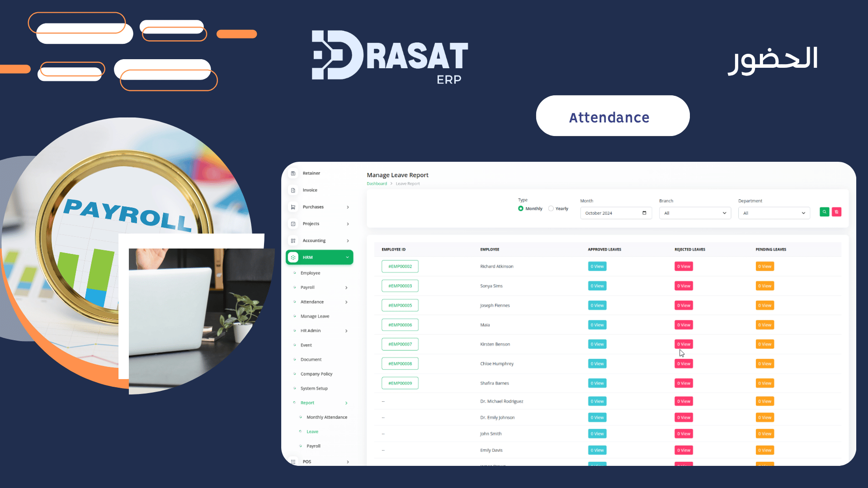Select the Yearly radio button
This screenshot has height=488, width=868.
[551, 208]
